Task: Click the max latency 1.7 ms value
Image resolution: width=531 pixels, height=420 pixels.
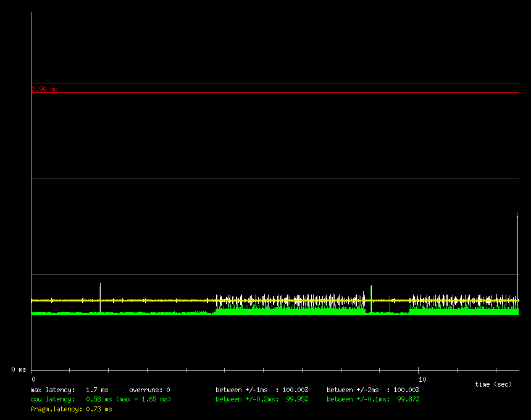Action: click(x=97, y=390)
